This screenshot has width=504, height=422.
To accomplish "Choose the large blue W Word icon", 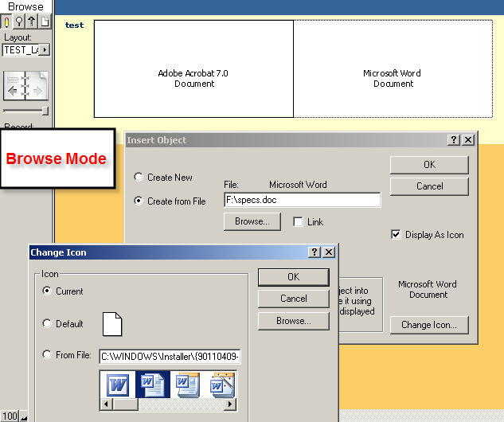I will 118,385.
